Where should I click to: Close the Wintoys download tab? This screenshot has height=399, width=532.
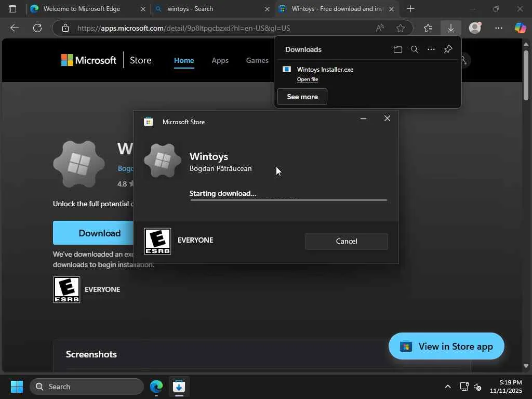click(x=391, y=9)
